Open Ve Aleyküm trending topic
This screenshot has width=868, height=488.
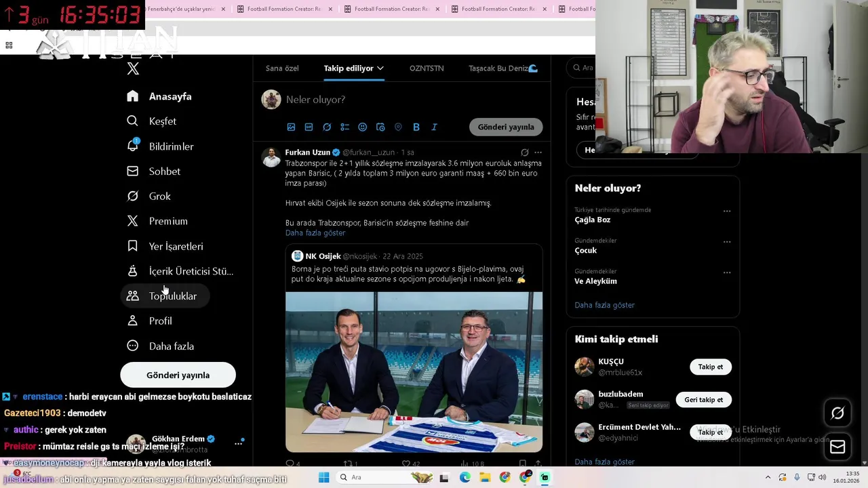[596, 281]
